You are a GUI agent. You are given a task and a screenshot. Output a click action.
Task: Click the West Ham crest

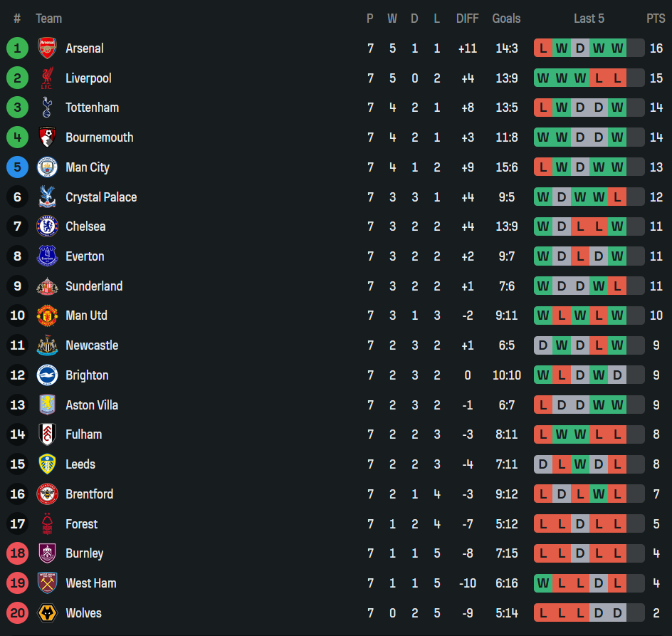coord(47,583)
